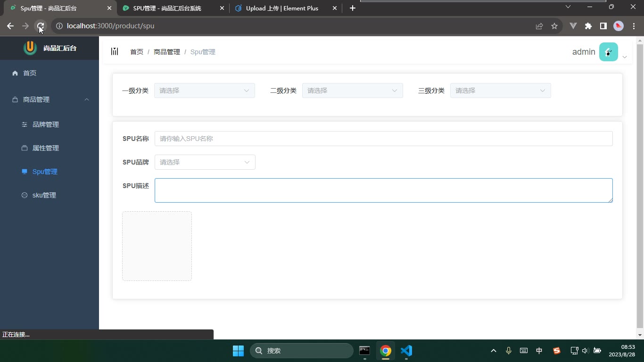Open the sku管理 menu item
Viewport: 644px width, 362px height.
[50, 195]
